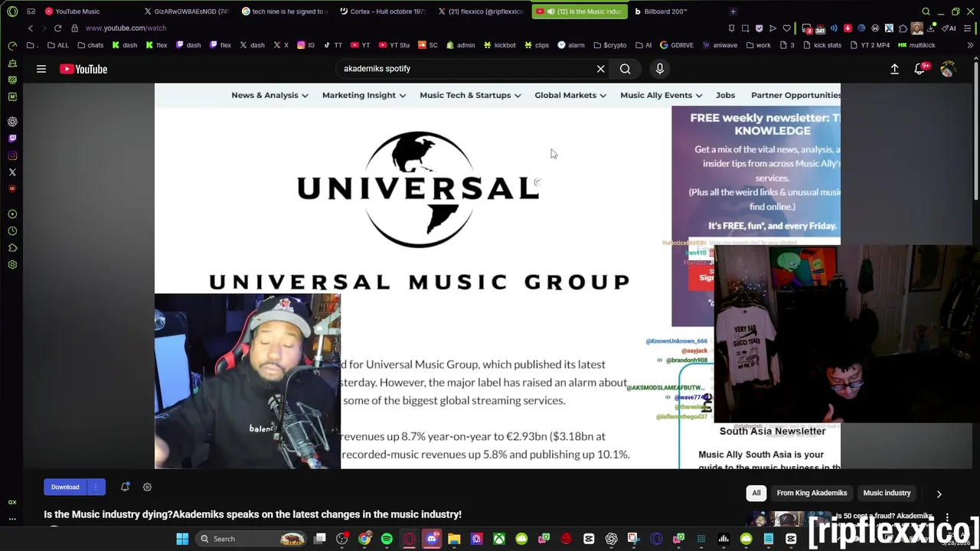Open Partner Opportunities menu item
Image resolution: width=980 pixels, height=551 pixels.
point(795,95)
